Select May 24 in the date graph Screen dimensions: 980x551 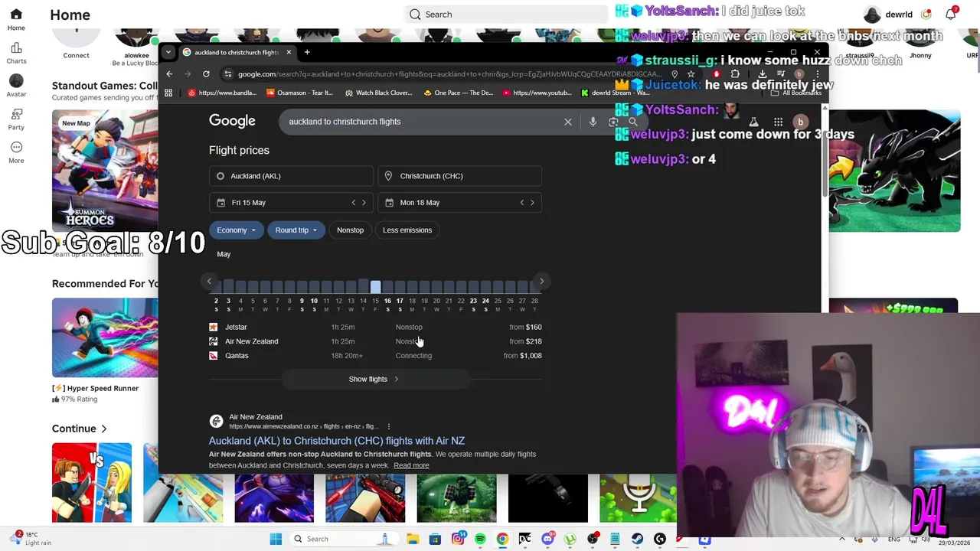[485, 295]
